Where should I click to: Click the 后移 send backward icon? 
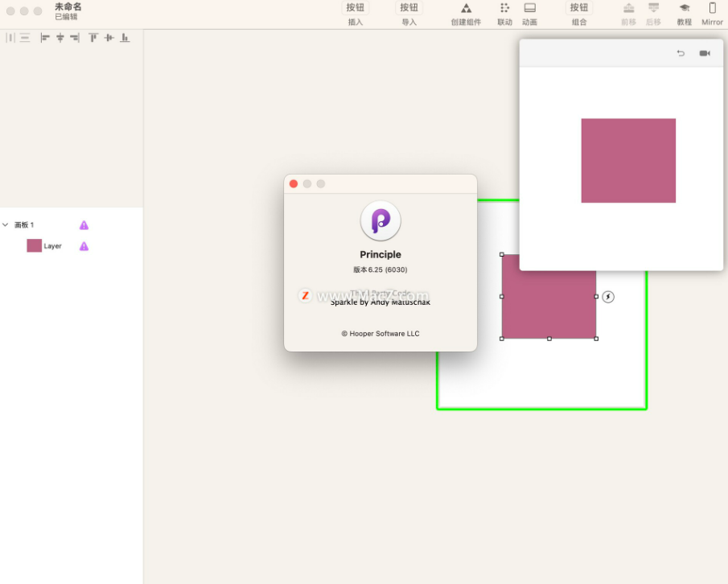pos(653,8)
